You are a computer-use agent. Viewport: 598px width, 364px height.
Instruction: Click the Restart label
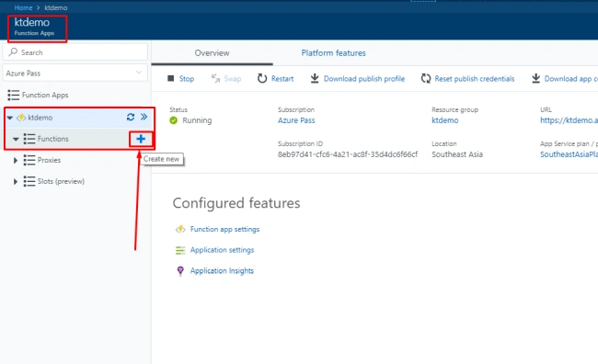pyautogui.click(x=282, y=79)
